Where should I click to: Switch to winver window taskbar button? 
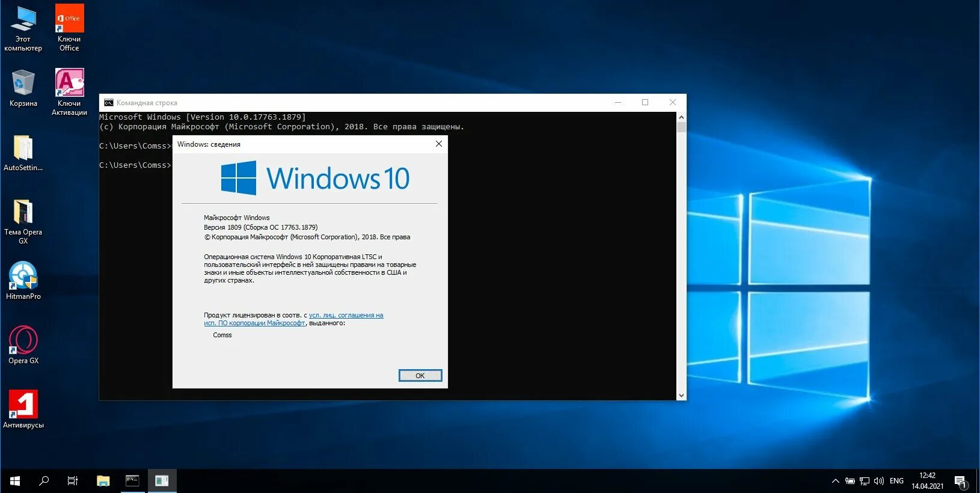(x=162, y=481)
